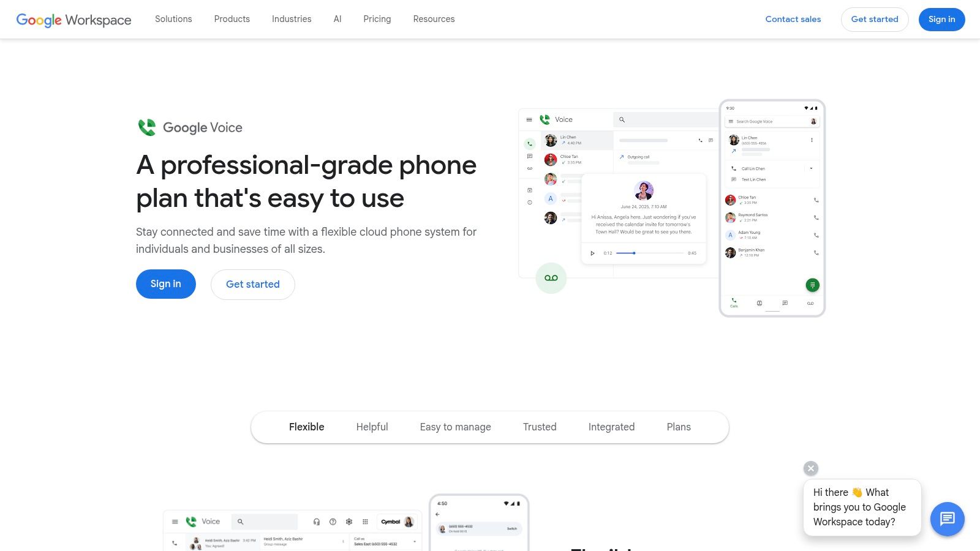Viewport: 980px width, 551px height.
Task: Open the Products navigation menu
Action: pyautogui.click(x=232, y=19)
